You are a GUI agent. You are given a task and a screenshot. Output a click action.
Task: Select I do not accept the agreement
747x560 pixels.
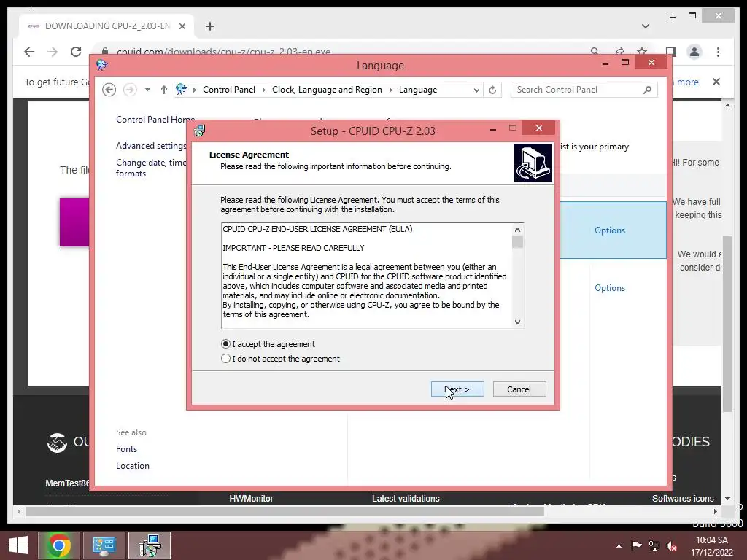click(x=281, y=359)
